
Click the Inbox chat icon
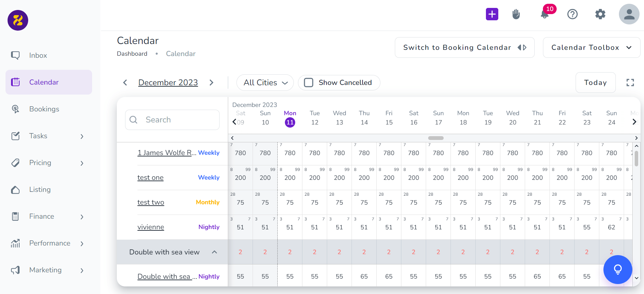[x=15, y=55]
